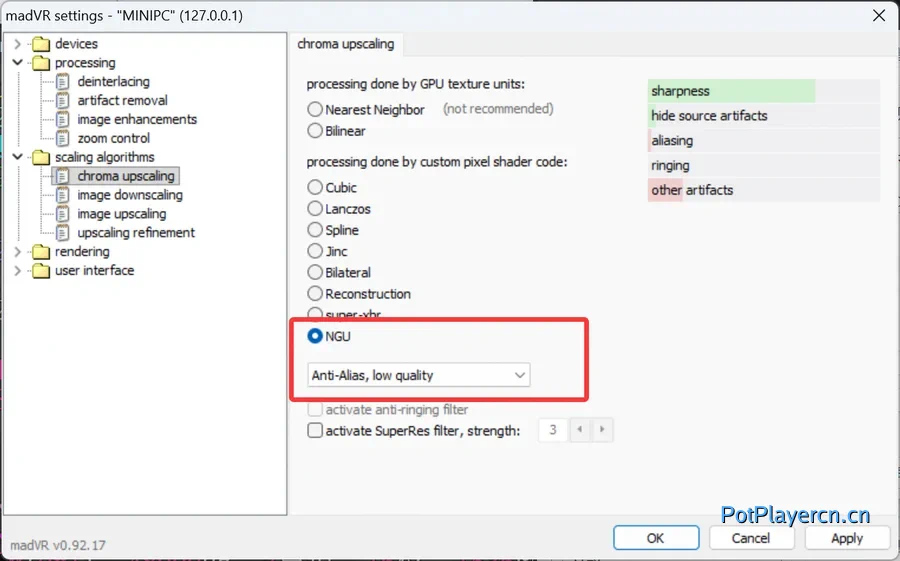Image resolution: width=900 pixels, height=561 pixels.
Task: Click the devices folder icon
Action: click(41, 44)
